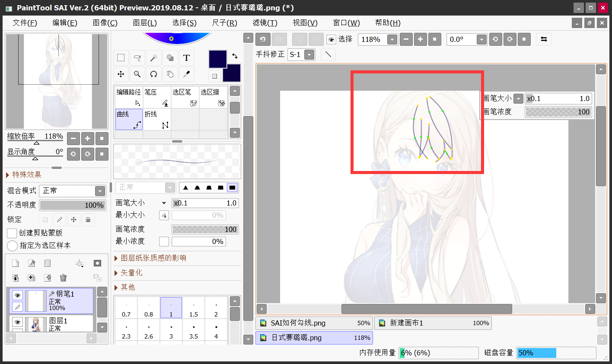This screenshot has width=612, height=364.
Task: Select the shape tool icon
Action: [x=170, y=58]
